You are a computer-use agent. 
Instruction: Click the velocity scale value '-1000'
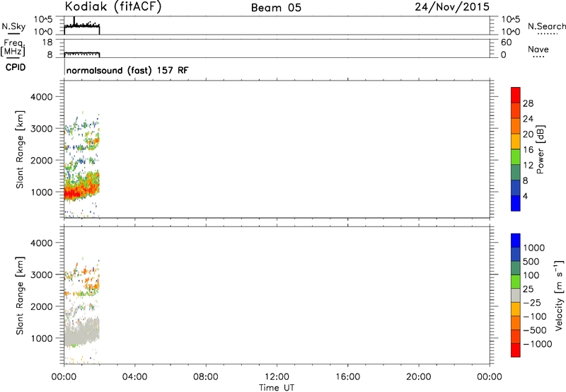[x=537, y=344]
